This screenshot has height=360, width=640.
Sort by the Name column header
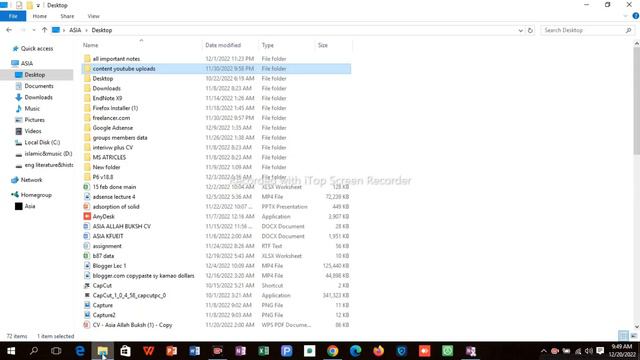coord(91,45)
